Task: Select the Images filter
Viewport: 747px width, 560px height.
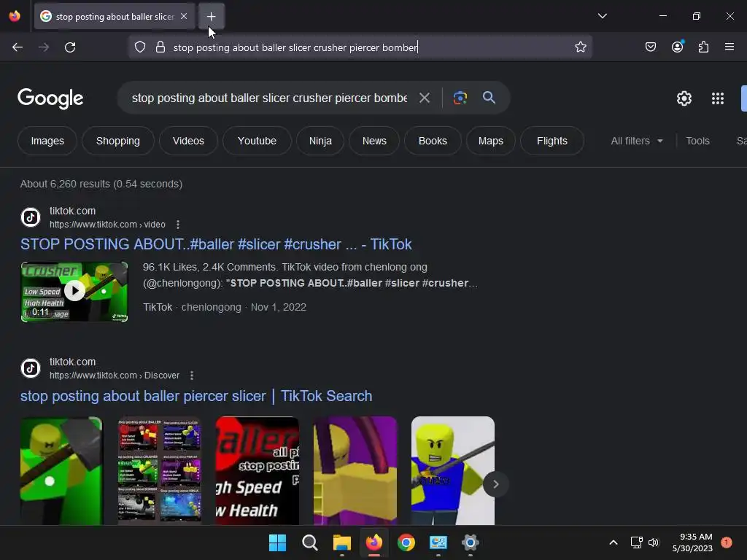Action: pos(47,141)
